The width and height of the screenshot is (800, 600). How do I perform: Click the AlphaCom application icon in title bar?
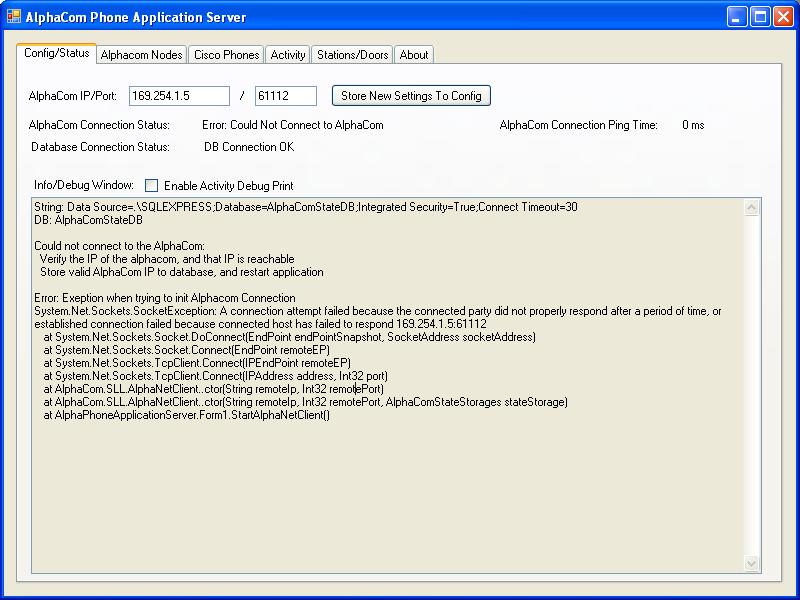point(14,16)
